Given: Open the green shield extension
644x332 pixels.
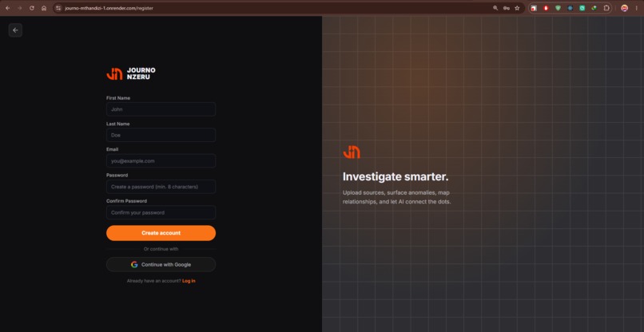Looking at the screenshot, I should (558, 8).
